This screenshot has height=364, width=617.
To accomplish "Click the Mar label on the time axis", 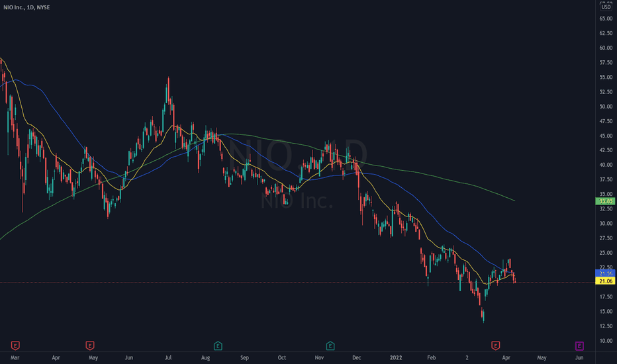I will pos(15,357).
